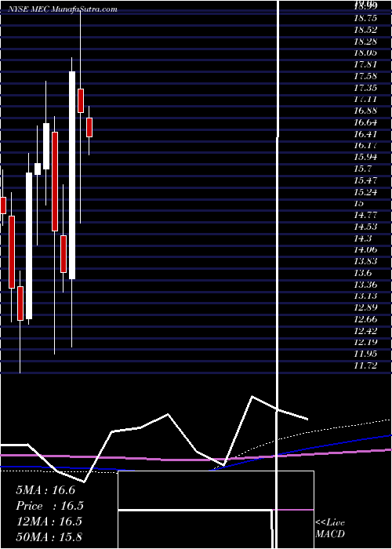This screenshot has height=549, width=392.
Task: Click the 15 price axis label
Action: point(359,203)
